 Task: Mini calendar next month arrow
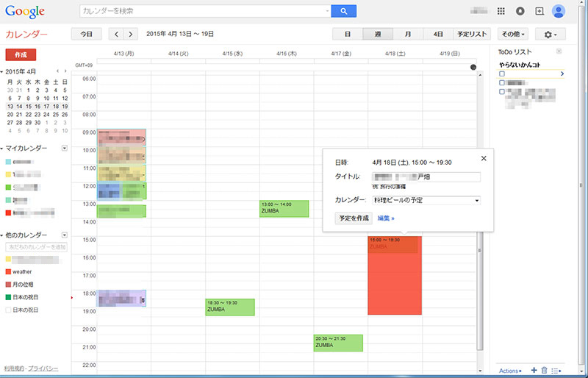[65, 71]
